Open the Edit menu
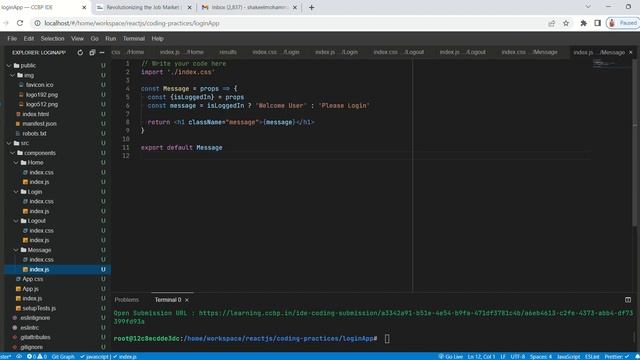This screenshot has height=360, width=640. [x=29, y=39]
